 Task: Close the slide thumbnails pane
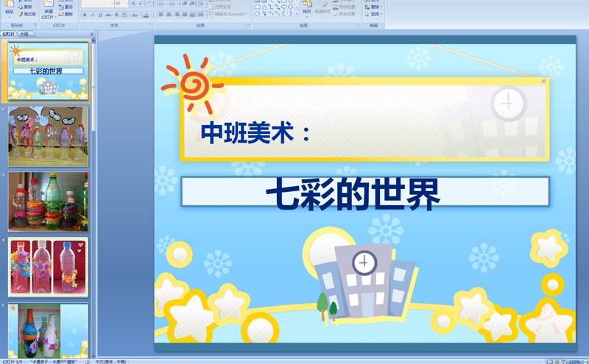coord(92,34)
